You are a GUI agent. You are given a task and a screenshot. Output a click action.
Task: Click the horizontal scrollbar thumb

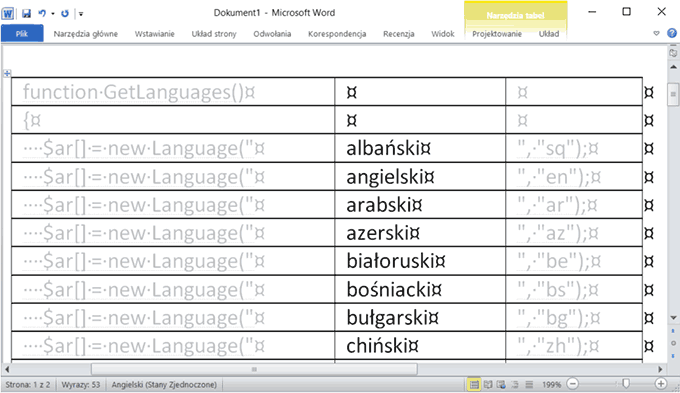(x=254, y=370)
